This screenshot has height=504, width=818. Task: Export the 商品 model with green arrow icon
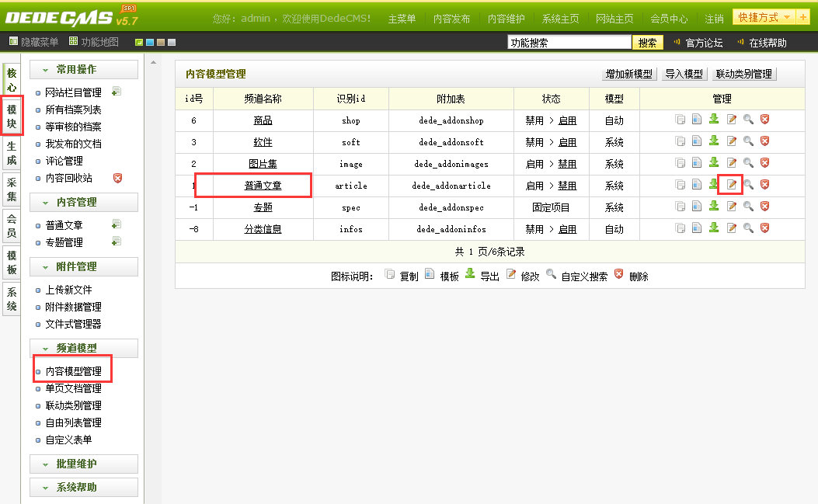point(714,119)
